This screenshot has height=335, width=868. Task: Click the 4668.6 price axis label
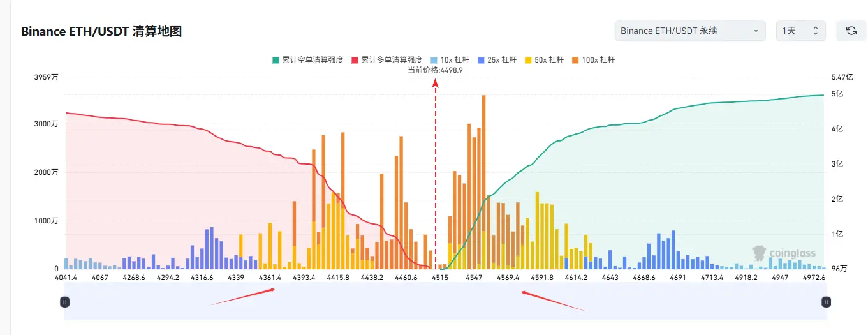pos(644,278)
